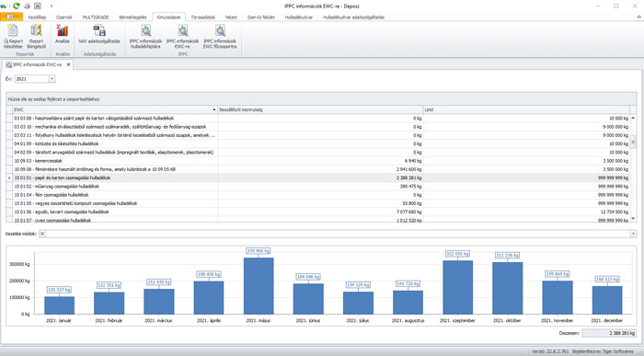Sort by the EWC column header

tap(115, 109)
